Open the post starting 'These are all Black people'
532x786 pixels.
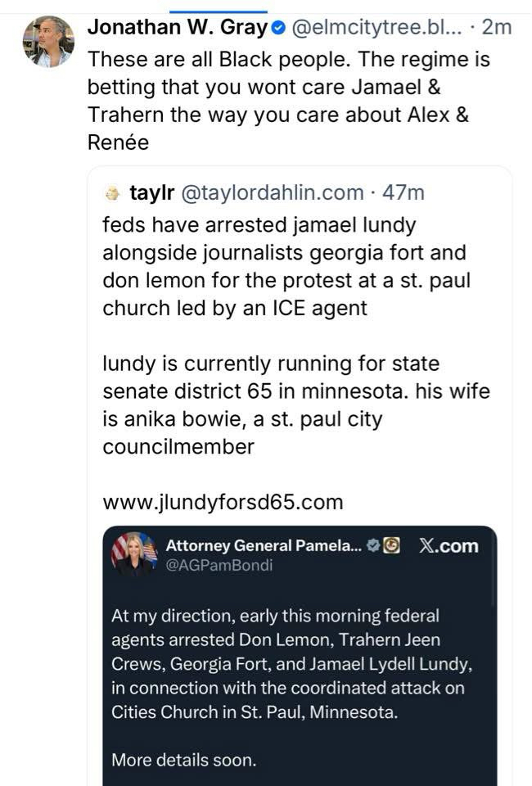click(278, 101)
